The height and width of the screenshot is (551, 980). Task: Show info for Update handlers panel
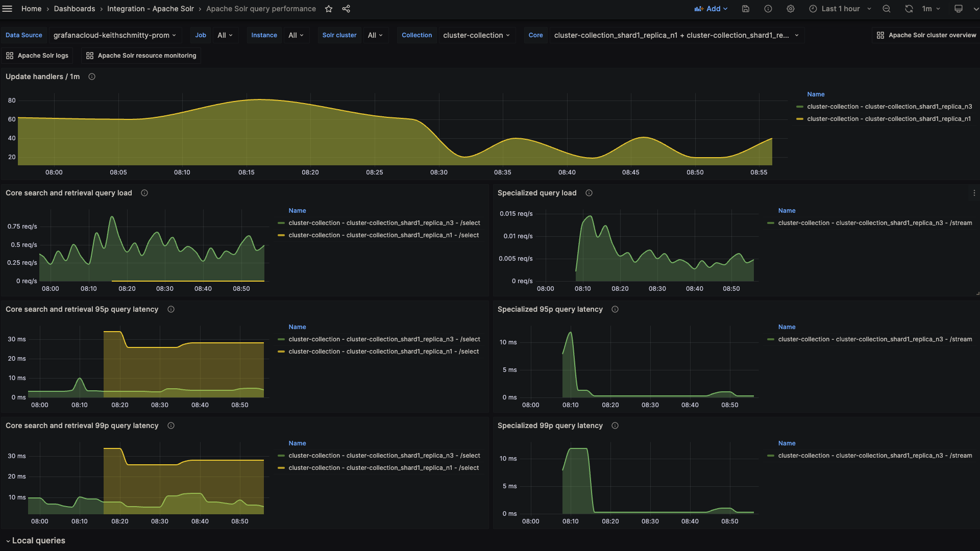point(91,77)
